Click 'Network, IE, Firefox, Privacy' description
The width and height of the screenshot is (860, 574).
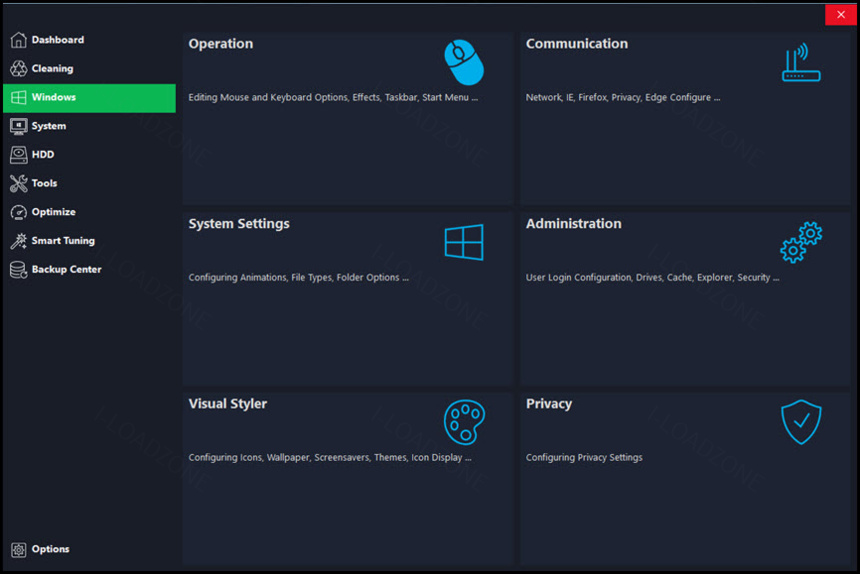click(x=623, y=98)
